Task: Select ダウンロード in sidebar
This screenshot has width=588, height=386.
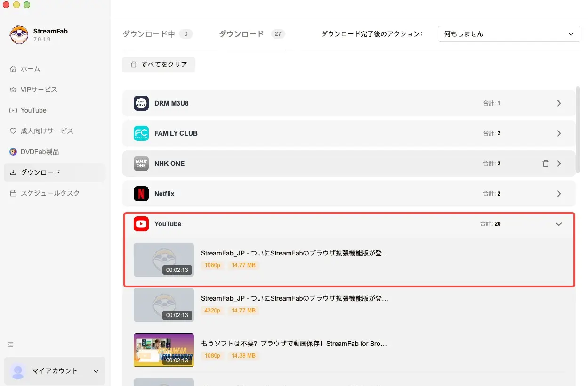Action: point(55,172)
